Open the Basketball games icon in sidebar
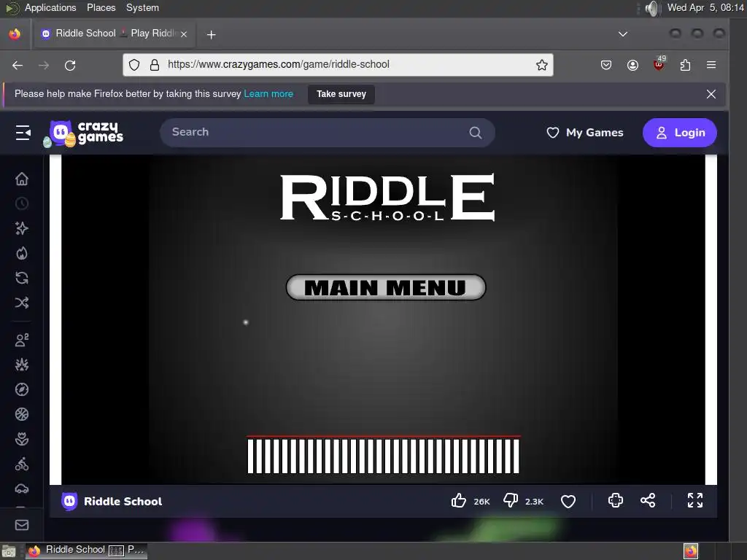The image size is (747, 560). pyautogui.click(x=22, y=414)
